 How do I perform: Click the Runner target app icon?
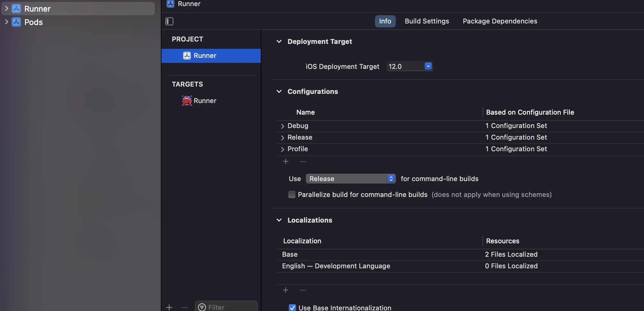(187, 101)
